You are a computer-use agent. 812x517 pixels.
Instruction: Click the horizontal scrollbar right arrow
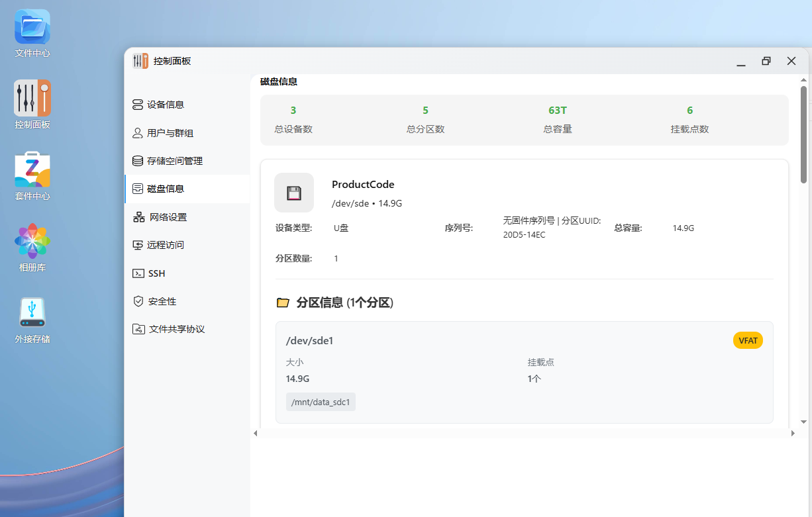[x=793, y=433]
